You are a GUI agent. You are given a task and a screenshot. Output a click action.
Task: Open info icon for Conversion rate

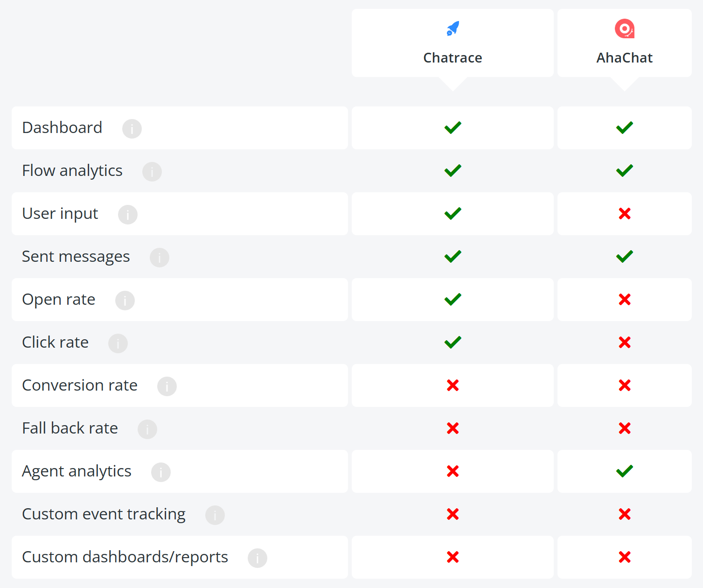[x=167, y=386]
